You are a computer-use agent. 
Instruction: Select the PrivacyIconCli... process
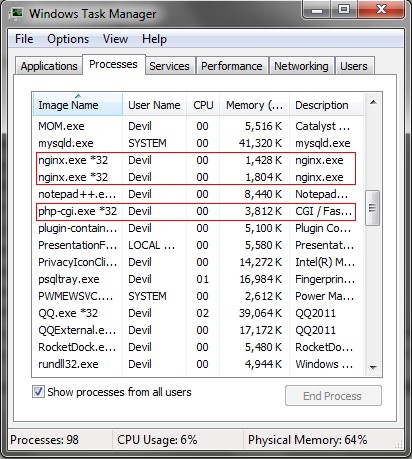(x=198, y=262)
